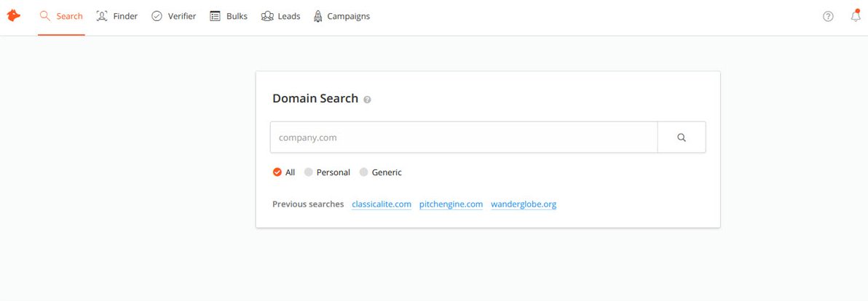Open the help question mark icon
Image resolution: width=868 pixels, height=301 pixels.
pyautogui.click(x=828, y=17)
